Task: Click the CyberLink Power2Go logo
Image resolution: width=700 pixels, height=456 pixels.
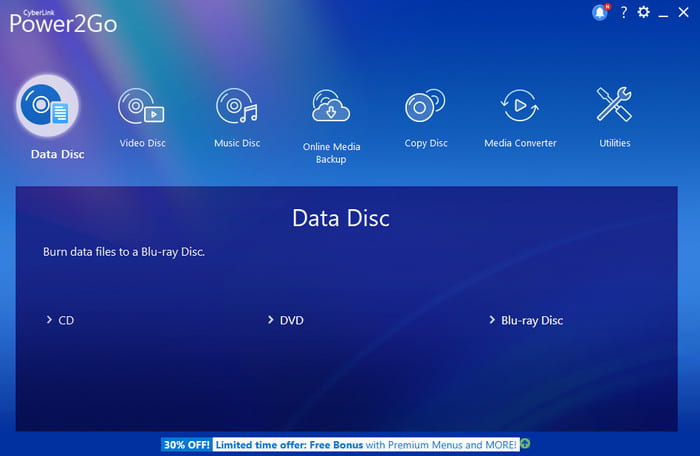Action: pyautogui.click(x=63, y=21)
